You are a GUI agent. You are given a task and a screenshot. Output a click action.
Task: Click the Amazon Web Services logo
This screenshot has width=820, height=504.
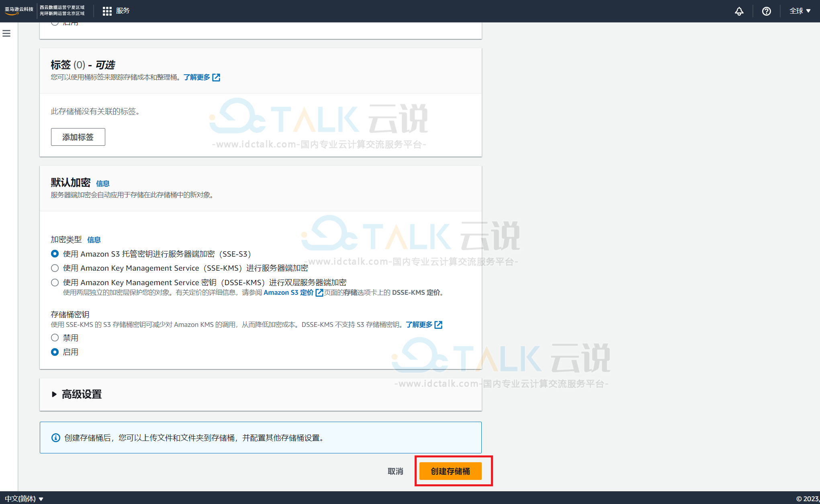(19, 11)
